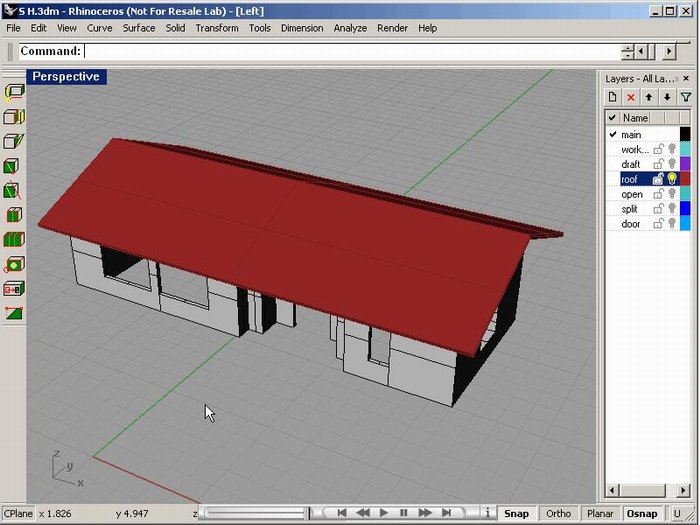This screenshot has width=700, height=525.
Task: Toggle the roof layer lightbulb visibility
Action: point(673,179)
